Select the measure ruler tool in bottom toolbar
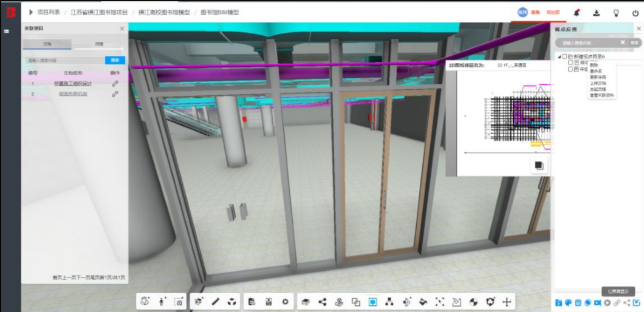644x312 pixels. [x=216, y=302]
